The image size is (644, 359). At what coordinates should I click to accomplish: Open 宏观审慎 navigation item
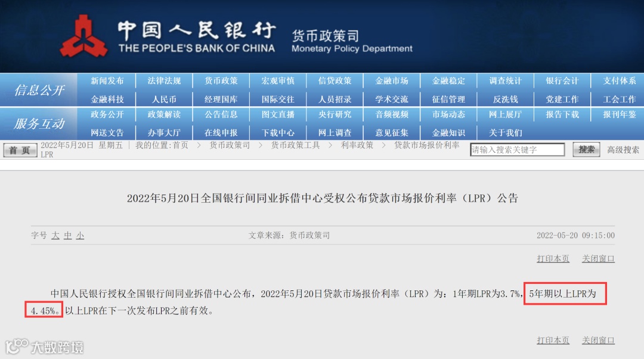coord(278,81)
